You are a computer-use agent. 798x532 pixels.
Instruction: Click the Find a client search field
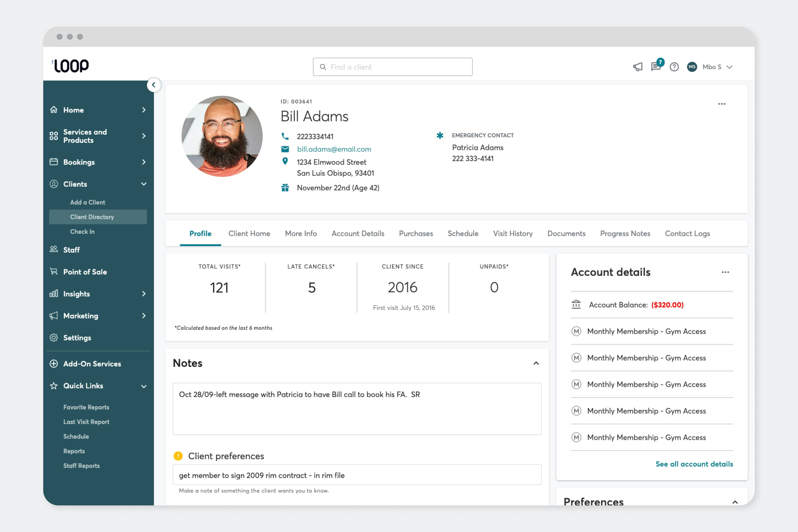coord(393,67)
